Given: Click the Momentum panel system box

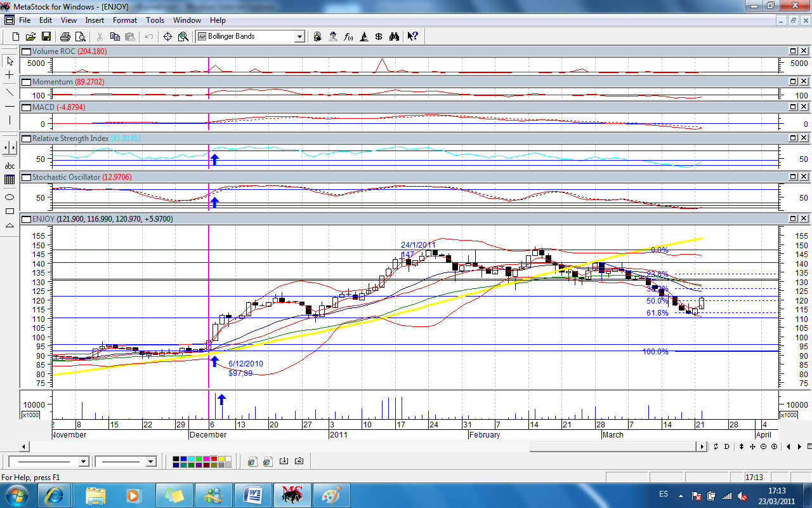Looking at the screenshot, I should [26, 82].
